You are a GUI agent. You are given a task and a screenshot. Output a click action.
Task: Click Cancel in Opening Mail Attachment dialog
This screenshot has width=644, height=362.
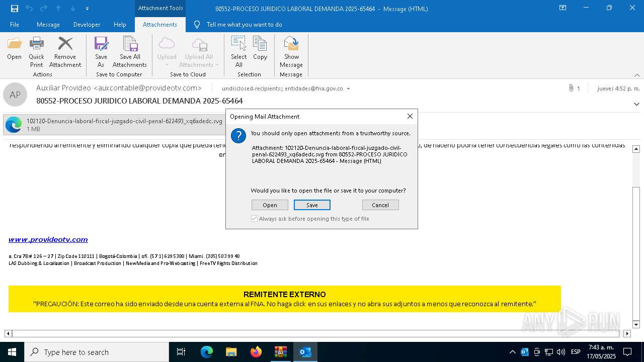(x=380, y=205)
